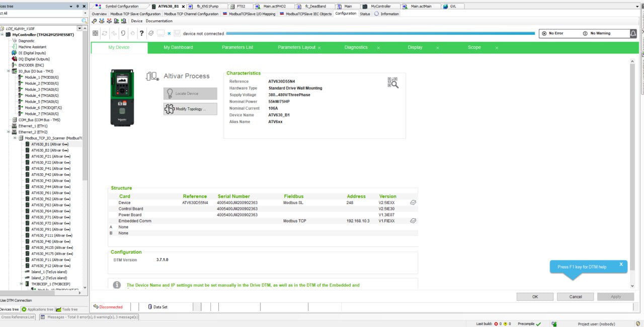Click the blue connection progress bar
Screen dimensions: 644x327
tap(380, 33)
